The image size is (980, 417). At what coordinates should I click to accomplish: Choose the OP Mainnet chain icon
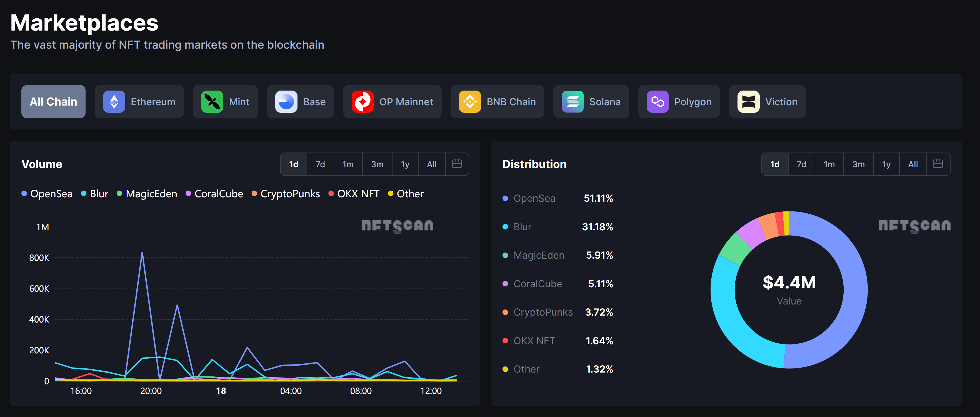pyautogui.click(x=362, y=102)
